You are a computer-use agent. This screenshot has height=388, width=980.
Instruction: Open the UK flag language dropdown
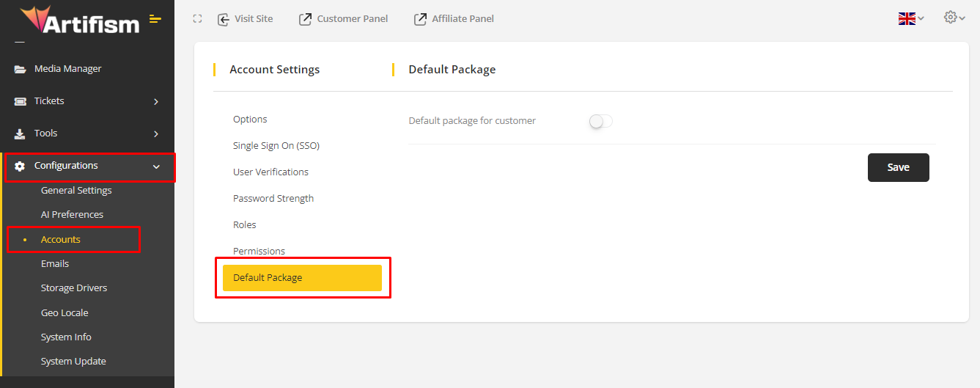pyautogui.click(x=910, y=19)
